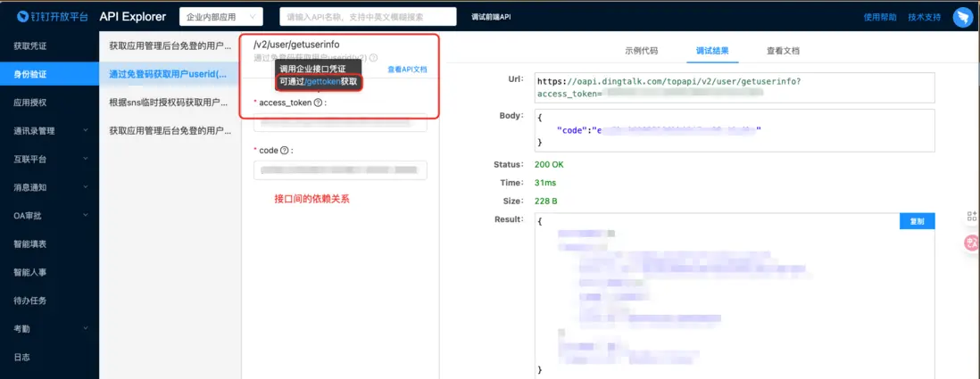Open 应用授权 in the sidebar
Image resolution: width=980 pixels, height=379 pixels.
tap(49, 103)
